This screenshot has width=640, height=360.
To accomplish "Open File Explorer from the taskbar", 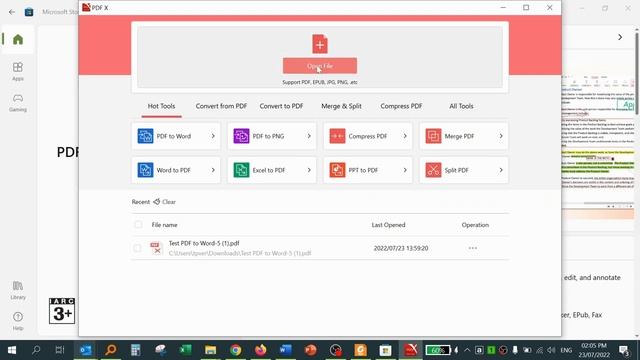I will point(211,350).
